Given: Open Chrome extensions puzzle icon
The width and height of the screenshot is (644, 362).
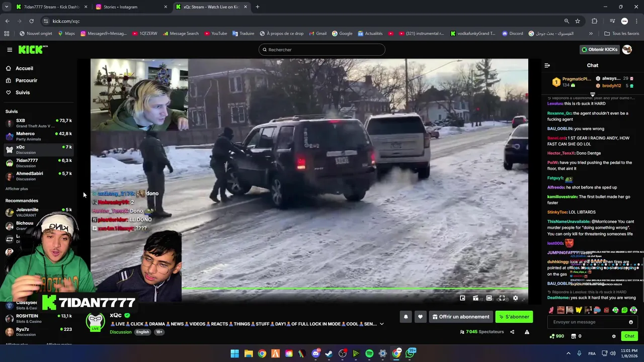Looking at the screenshot, I should [x=594, y=21].
